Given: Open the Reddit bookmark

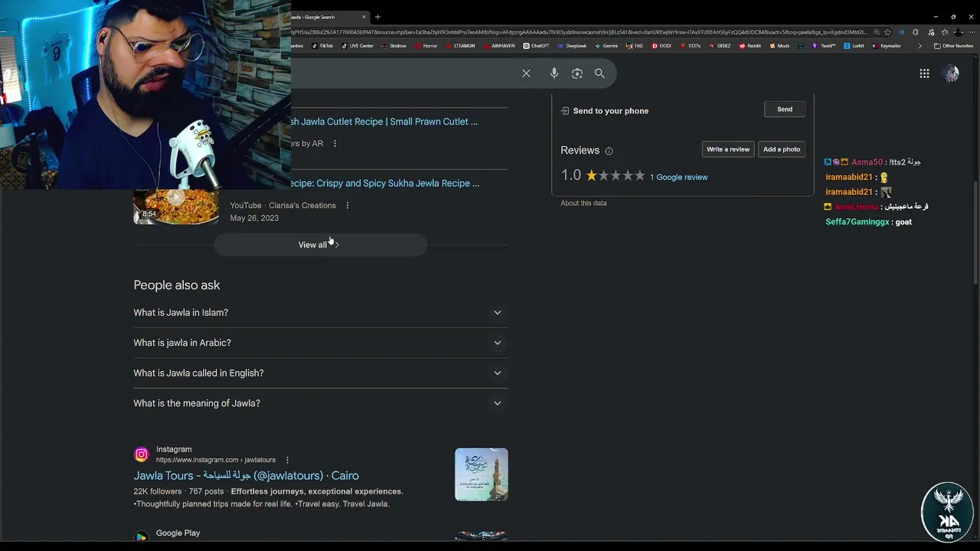Looking at the screenshot, I should click(x=750, y=46).
